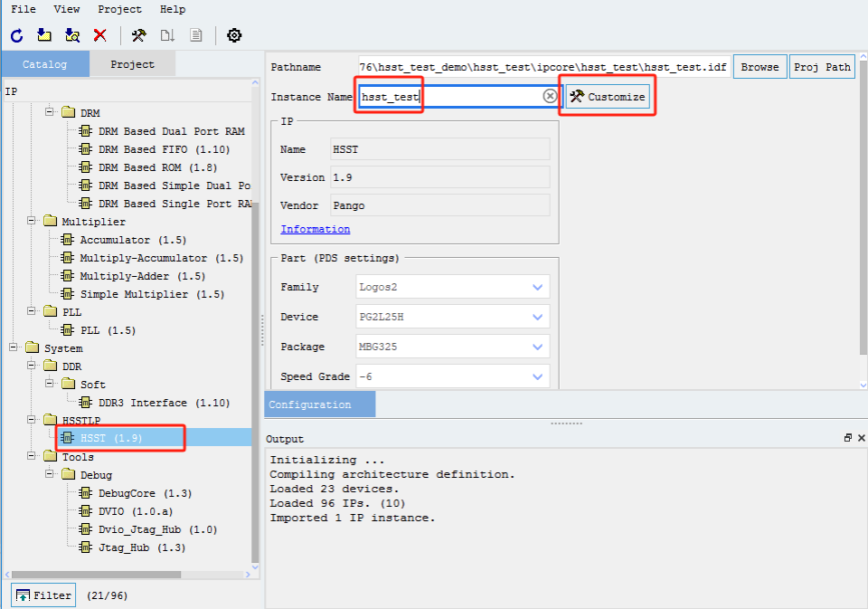Click the refresh icon in the toolbar
The height and width of the screenshot is (609, 868).
(x=16, y=35)
